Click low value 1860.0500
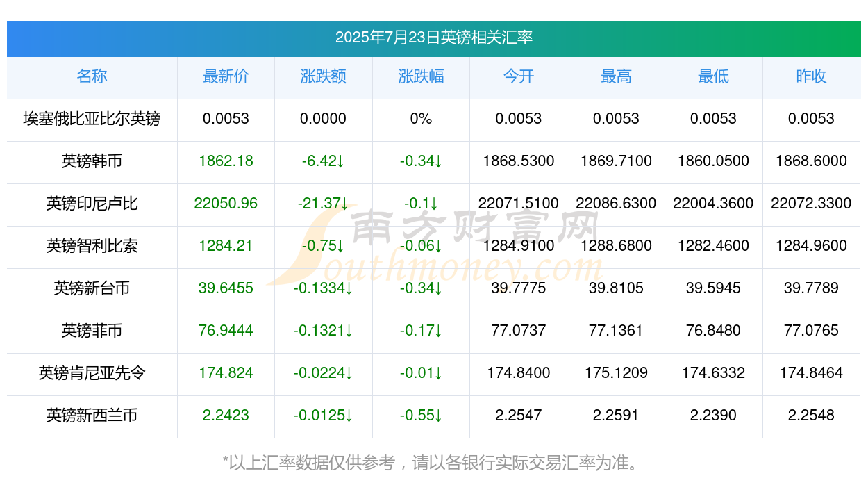868x485 pixels. (x=713, y=161)
